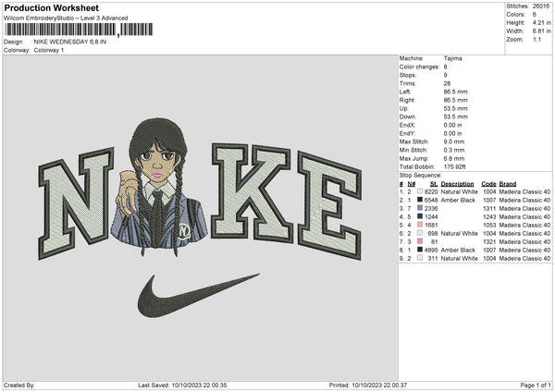Click the Max Stitch value '9.0 mm'
Screen dimensions: 555x392
454,141
